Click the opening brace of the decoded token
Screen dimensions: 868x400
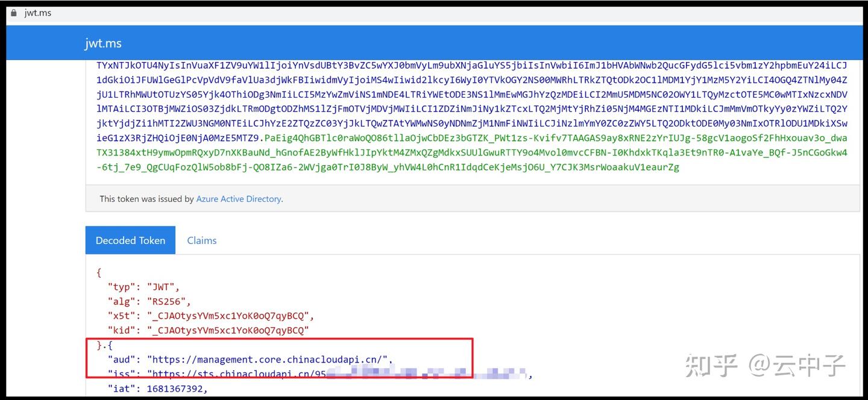pos(98,272)
